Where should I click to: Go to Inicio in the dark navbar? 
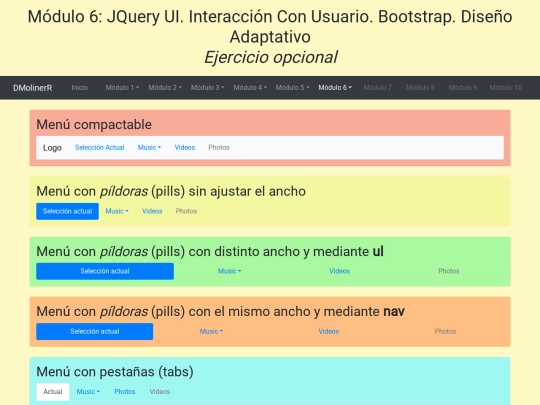80,87
